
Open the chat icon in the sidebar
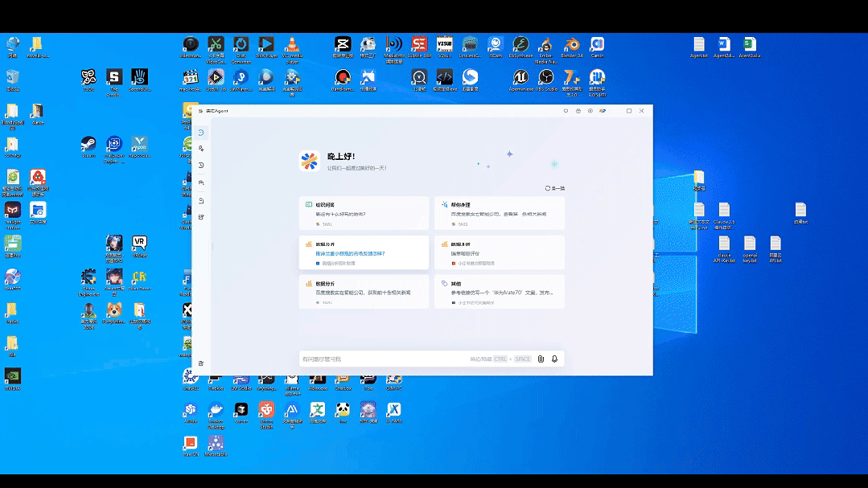(x=201, y=133)
